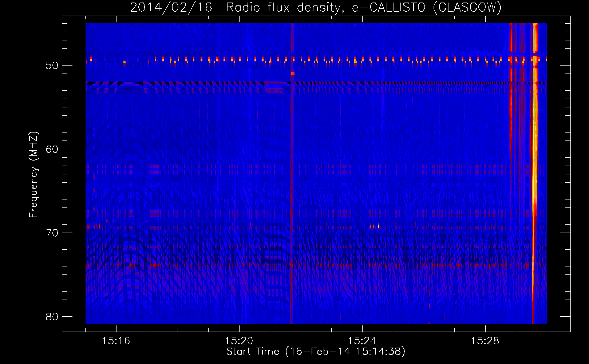Screen dimensions: 589x364
Task: Click the thin vertical line near 15:21:40
Action: [x=291, y=174]
